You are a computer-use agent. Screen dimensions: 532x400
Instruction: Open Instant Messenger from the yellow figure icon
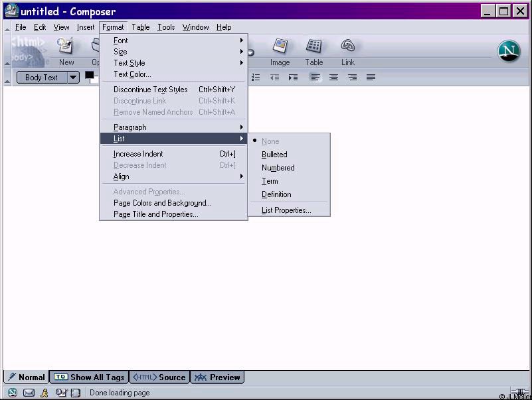(x=44, y=393)
